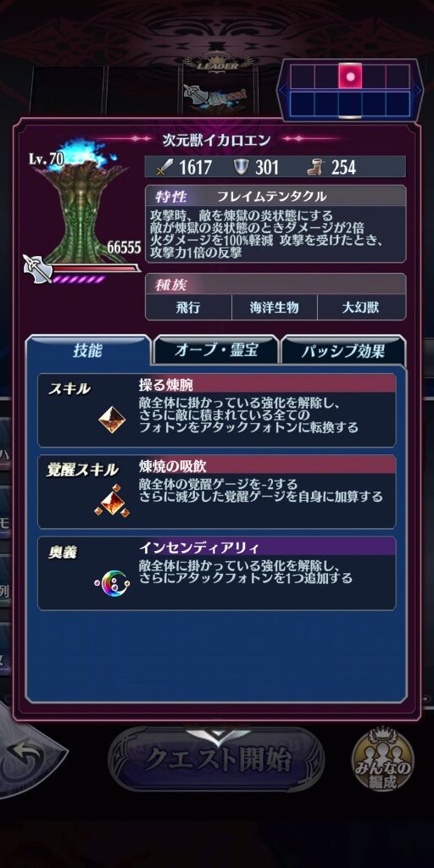Open みんなの編成 round button
Screen dimensions: 434x868
[384, 759]
